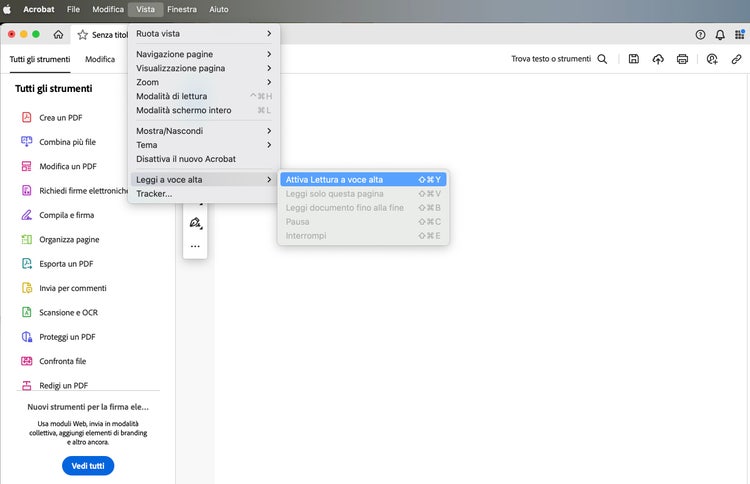Click the Organizza pagine icon
The height and width of the screenshot is (484, 750).
(x=27, y=239)
